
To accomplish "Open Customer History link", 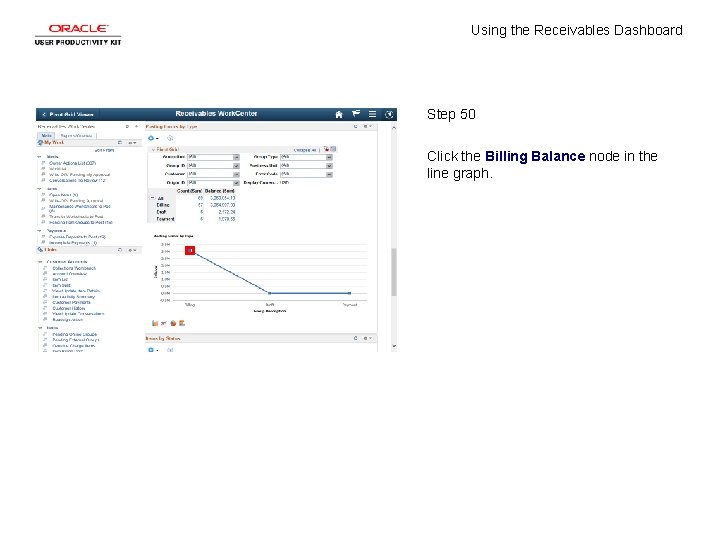I will tap(69, 308).
